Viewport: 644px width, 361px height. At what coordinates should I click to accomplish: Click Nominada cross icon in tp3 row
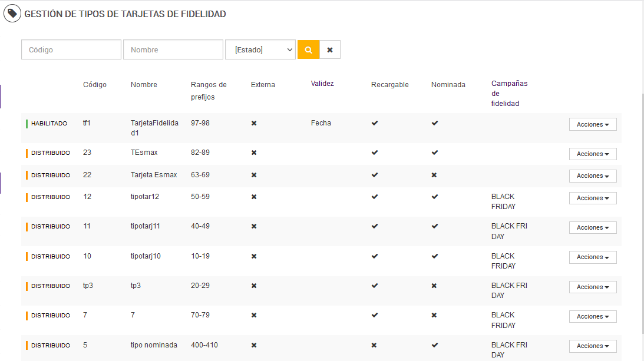point(434,286)
